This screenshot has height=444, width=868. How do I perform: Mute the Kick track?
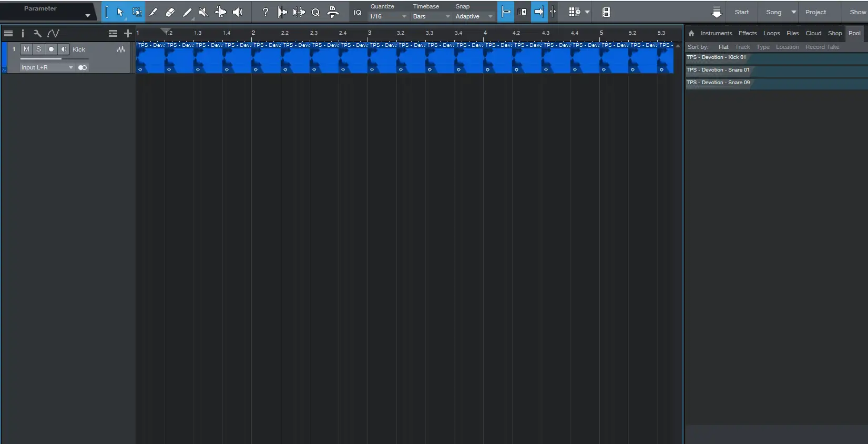click(x=26, y=49)
